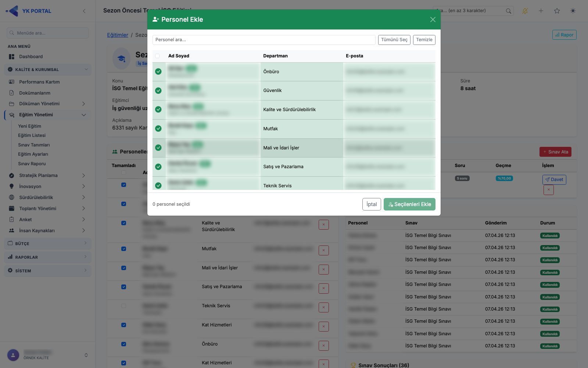Click the plus icon in top bar
588x368 pixels.
541,11
